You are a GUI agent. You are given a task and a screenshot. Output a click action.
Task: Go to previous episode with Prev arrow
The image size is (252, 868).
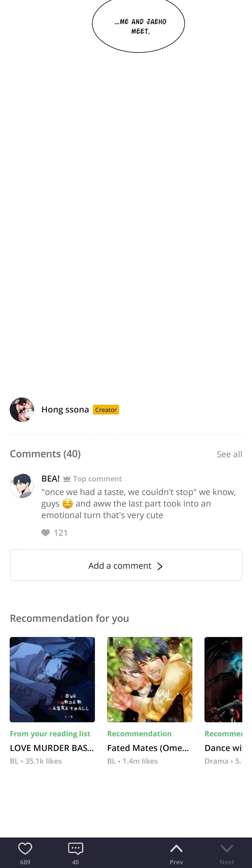coord(176,849)
